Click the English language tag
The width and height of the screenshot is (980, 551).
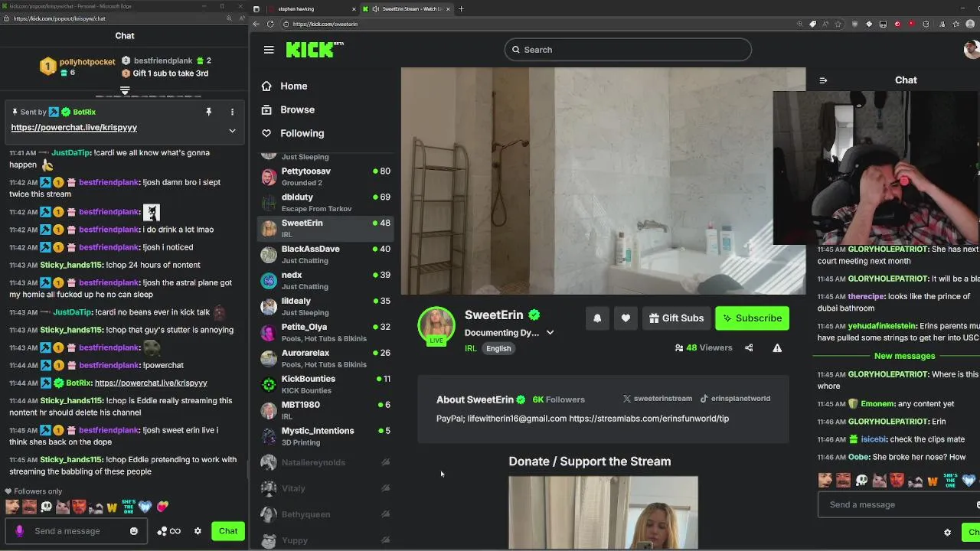click(498, 348)
